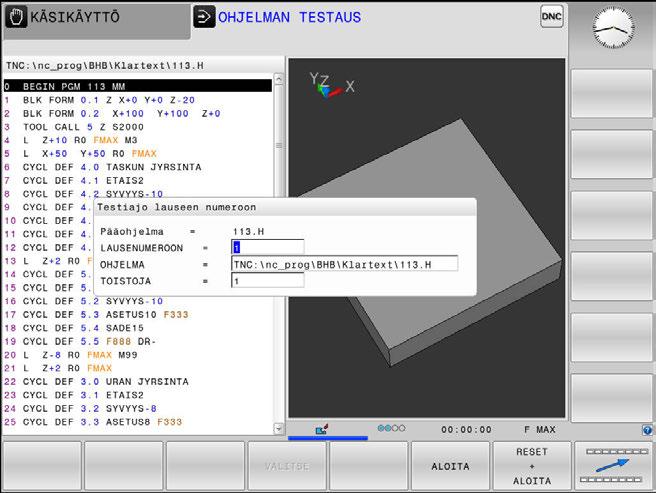Click the scroll down arrow in program list
Image resolution: width=656 pixels, height=493 pixels.
tap(278, 428)
